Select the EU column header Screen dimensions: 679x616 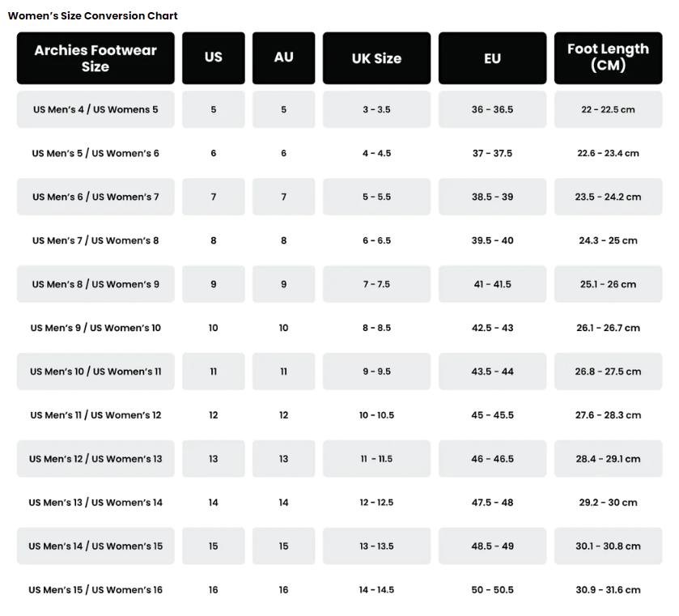pyautogui.click(x=492, y=58)
